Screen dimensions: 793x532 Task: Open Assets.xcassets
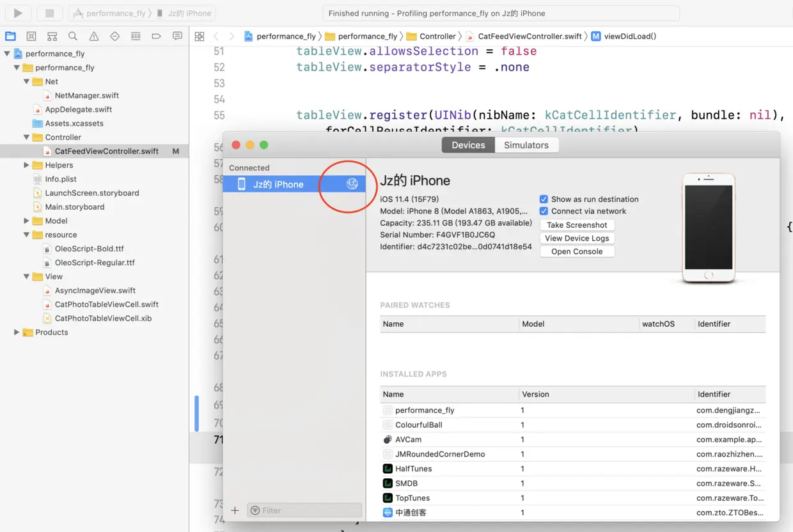tap(74, 123)
